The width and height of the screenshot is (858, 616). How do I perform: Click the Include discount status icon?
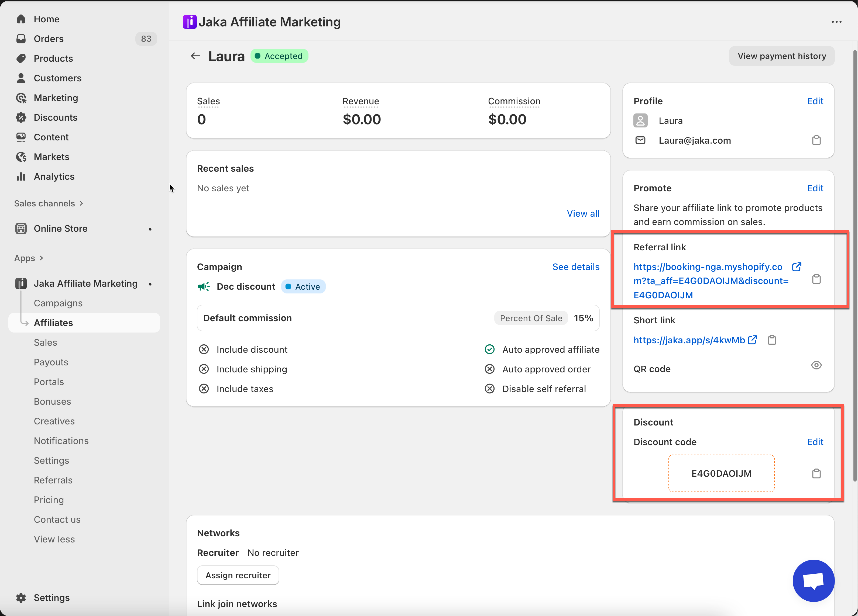click(204, 349)
